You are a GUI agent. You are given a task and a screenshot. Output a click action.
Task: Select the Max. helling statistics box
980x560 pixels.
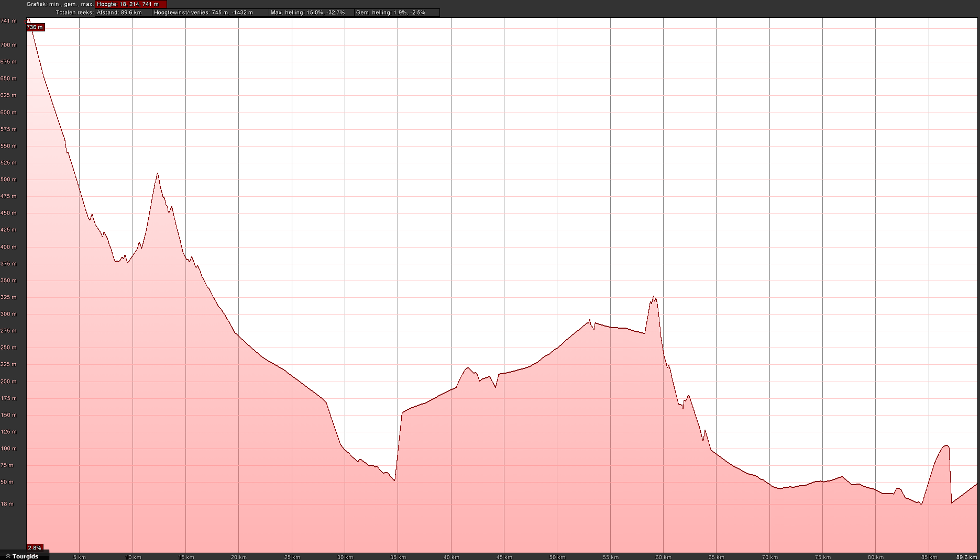click(311, 13)
